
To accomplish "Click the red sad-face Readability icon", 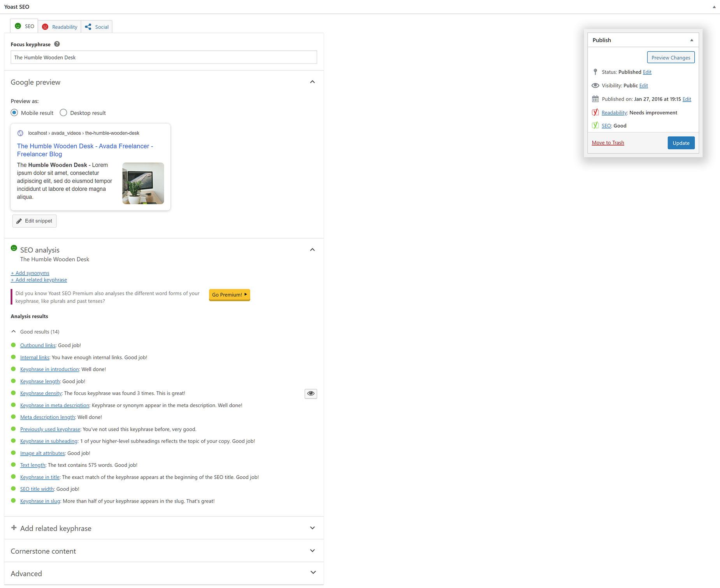I will click(x=45, y=27).
